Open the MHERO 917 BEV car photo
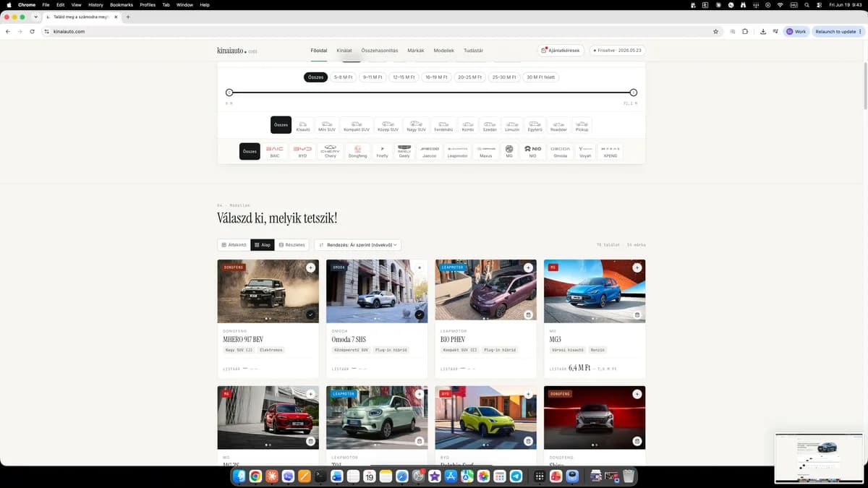This screenshot has height=488, width=868. click(268, 291)
